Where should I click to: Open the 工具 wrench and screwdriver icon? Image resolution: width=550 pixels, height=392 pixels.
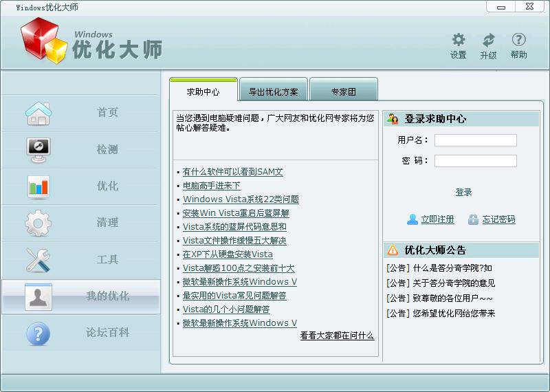(38, 260)
